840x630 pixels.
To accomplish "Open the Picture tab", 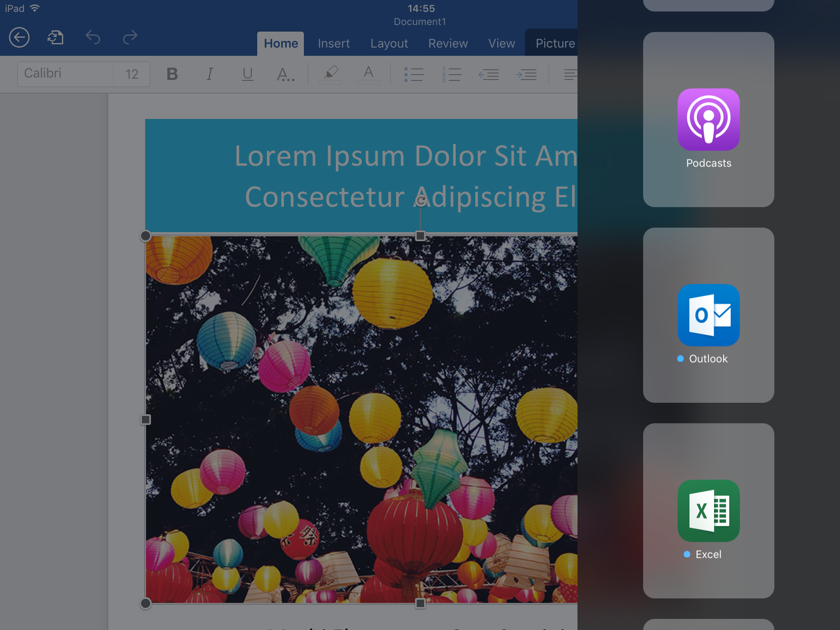I will coord(551,43).
